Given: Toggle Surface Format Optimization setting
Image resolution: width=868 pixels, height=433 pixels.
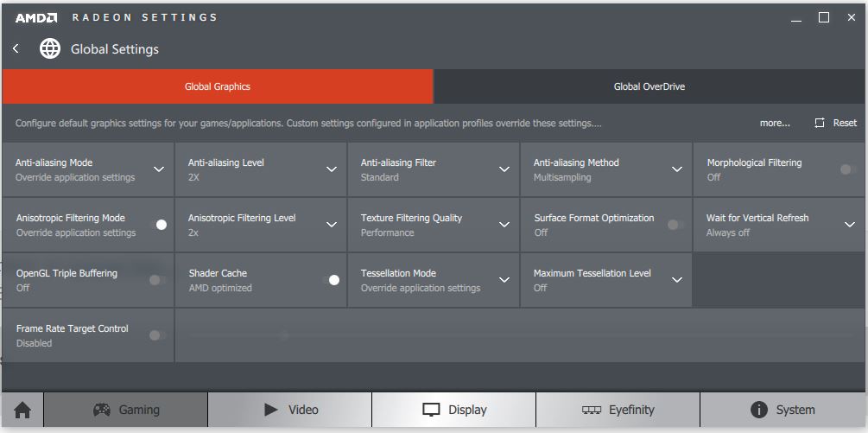Looking at the screenshot, I should [676, 225].
